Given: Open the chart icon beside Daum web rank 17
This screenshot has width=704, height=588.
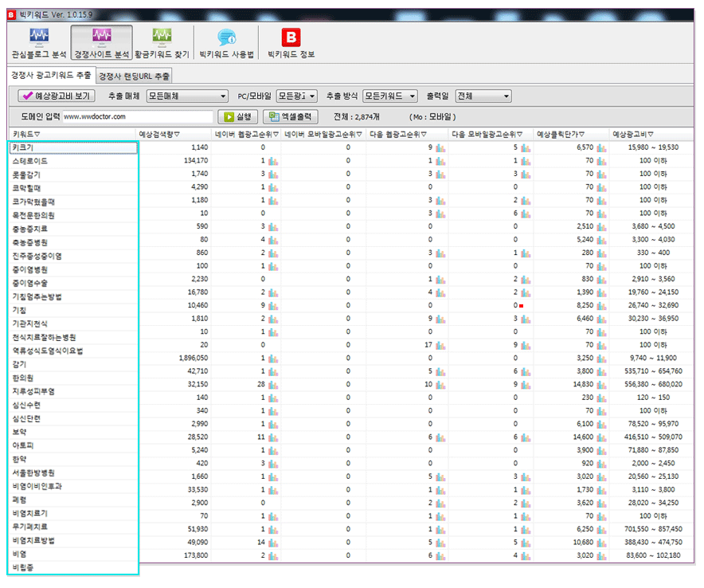Looking at the screenshot, I should 440,346.
